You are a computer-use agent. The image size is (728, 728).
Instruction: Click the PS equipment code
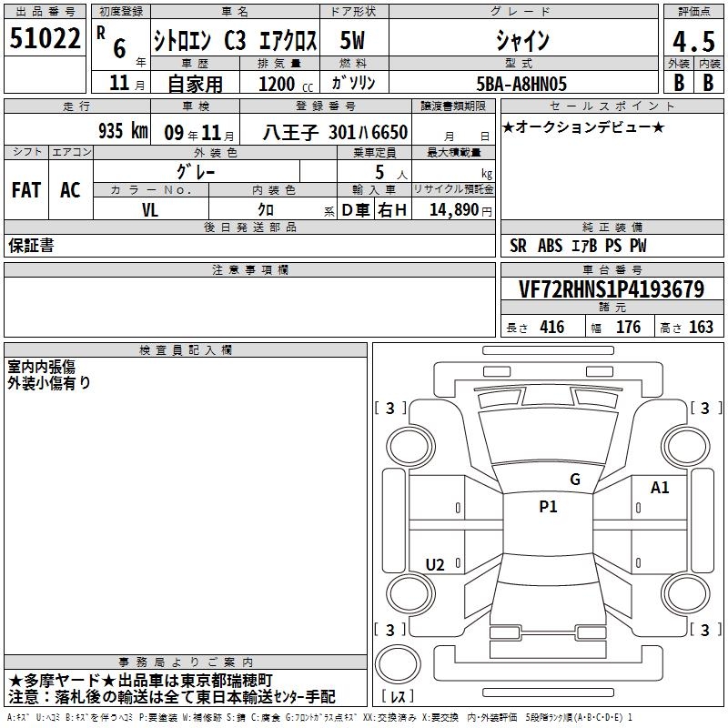(612, 246)
